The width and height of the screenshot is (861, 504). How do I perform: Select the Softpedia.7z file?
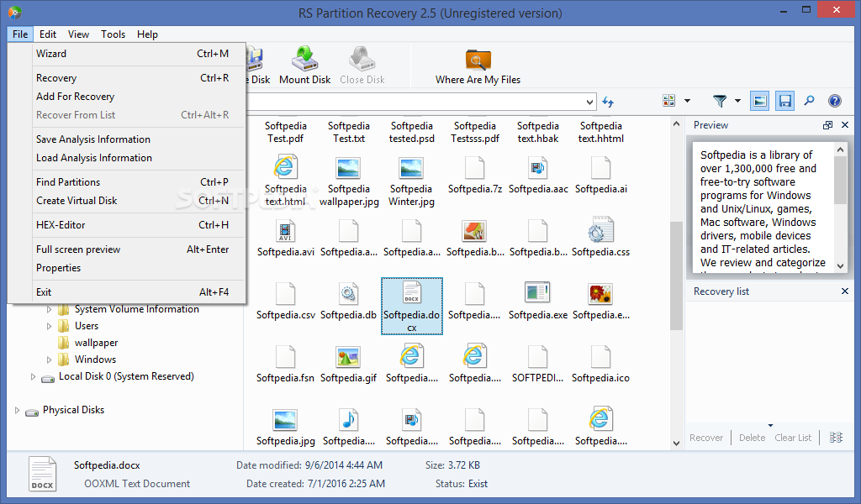click(x=475, y=175)
